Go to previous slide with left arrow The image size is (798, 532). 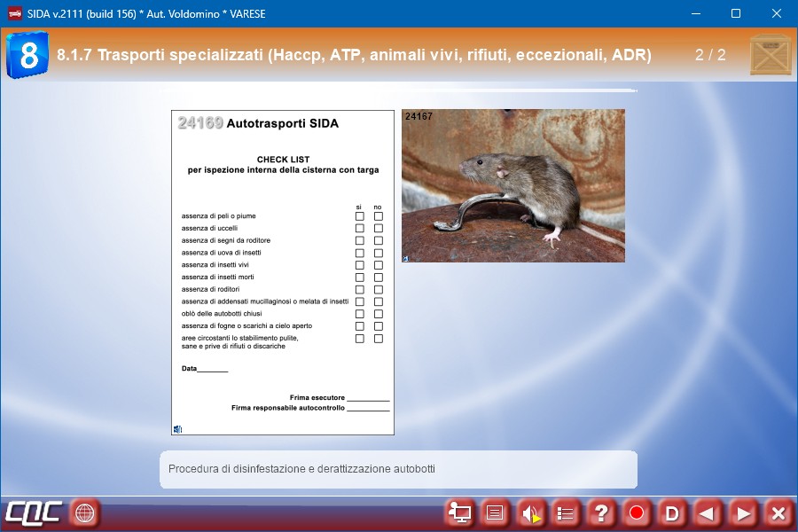coord(708,512)
